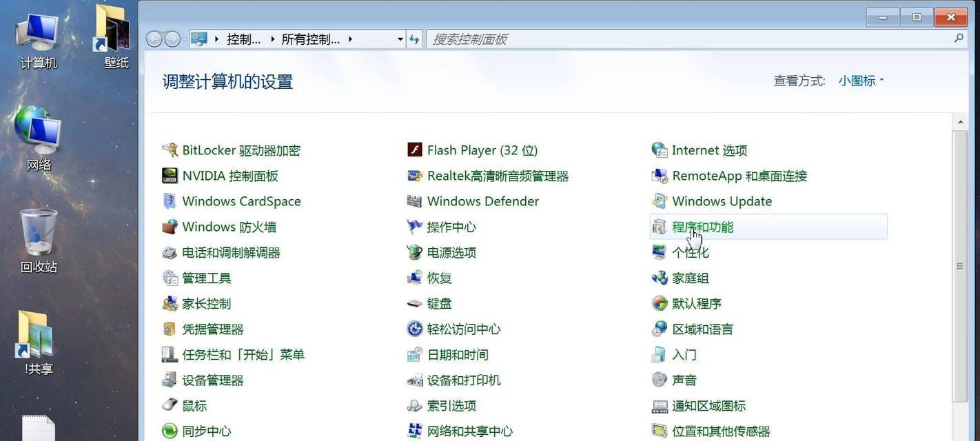Open the 位置和其他传感器 icon
The image size is (980, 441).
click(660, 431)
